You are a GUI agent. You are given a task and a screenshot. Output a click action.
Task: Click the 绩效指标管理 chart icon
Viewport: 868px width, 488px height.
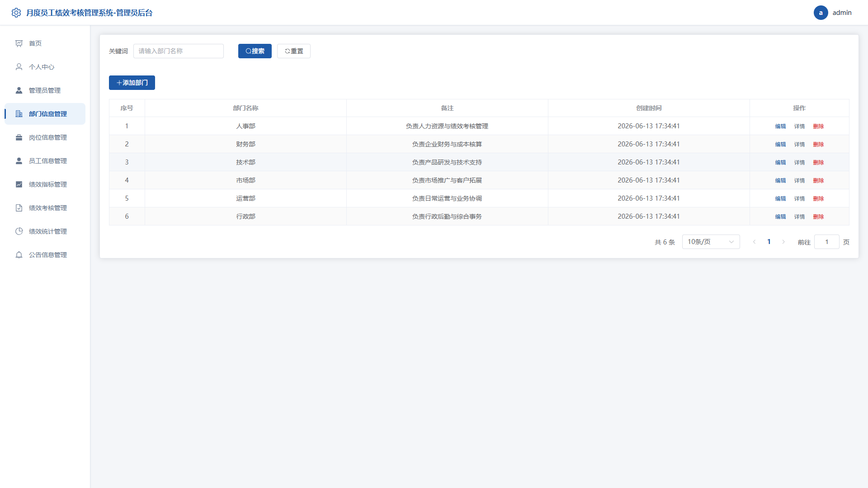tap(19, 184)
